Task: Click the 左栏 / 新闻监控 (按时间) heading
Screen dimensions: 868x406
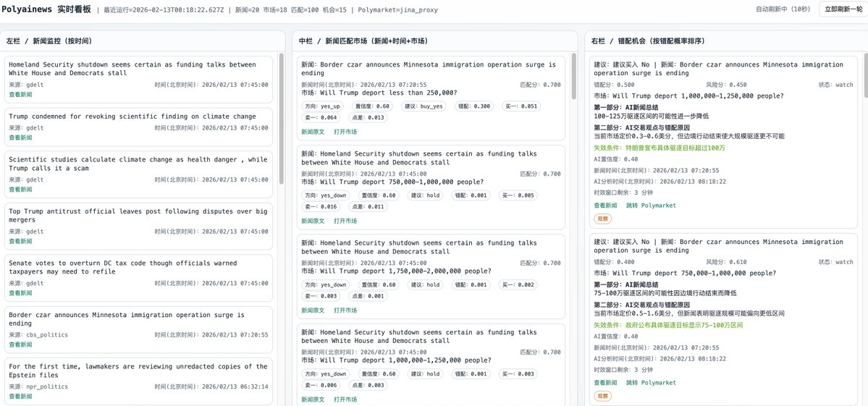Action: (x=49, y=41)
